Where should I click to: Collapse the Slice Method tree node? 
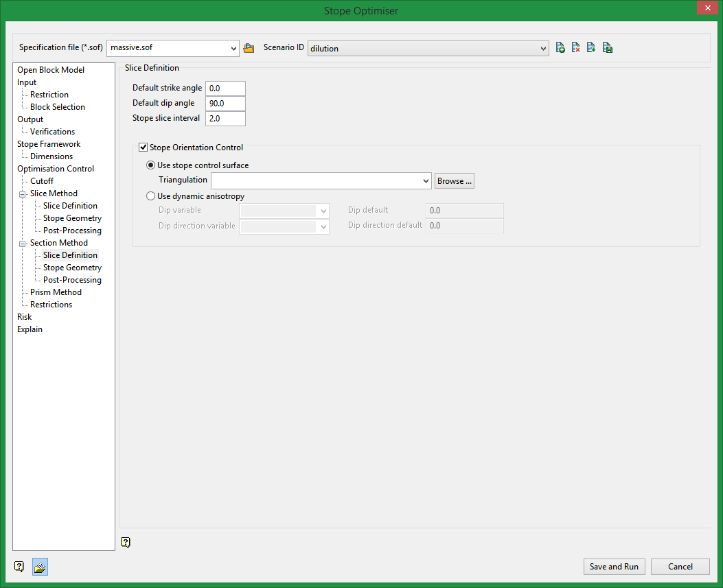(22, 194)
